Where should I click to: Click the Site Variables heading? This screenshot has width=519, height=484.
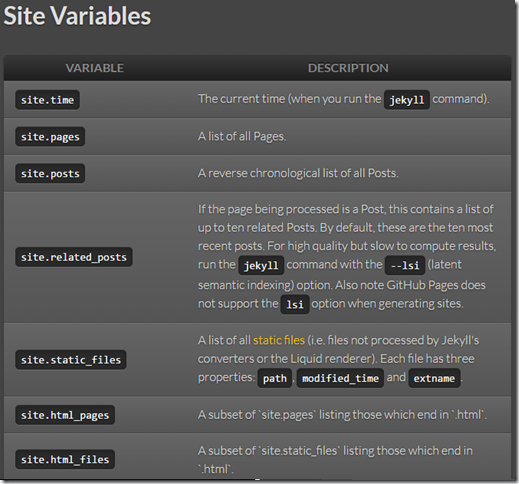(77, 16)
